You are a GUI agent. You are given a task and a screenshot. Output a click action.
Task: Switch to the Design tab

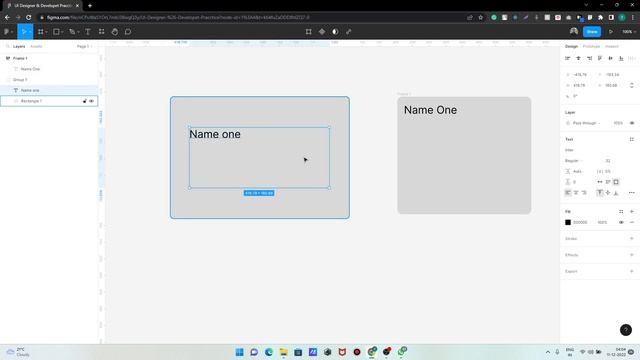(x=571, y=47)
